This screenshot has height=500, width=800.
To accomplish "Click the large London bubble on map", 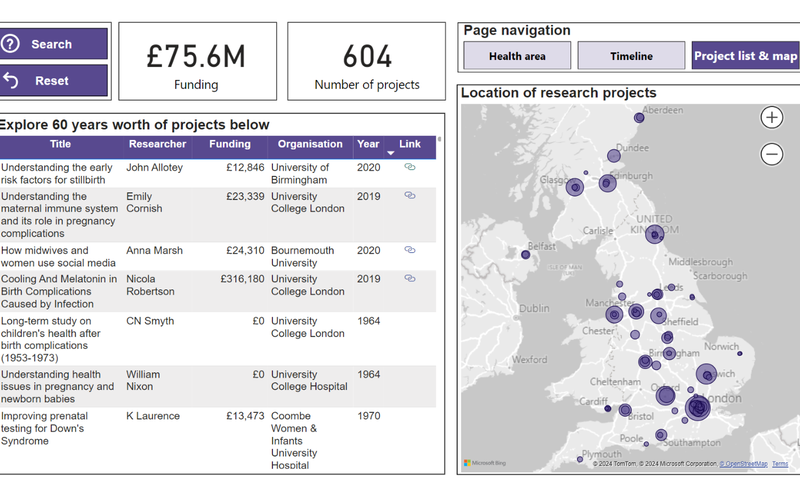I will pos(697,406).
